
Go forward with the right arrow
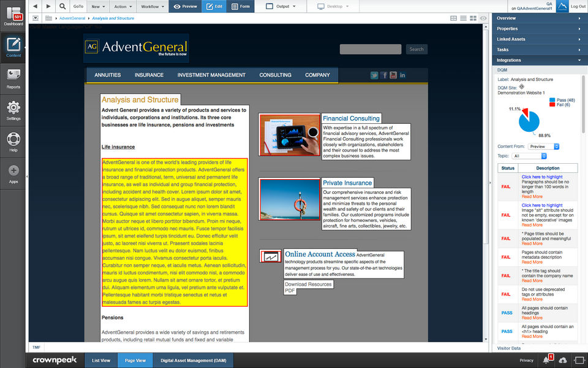(x=48, y=6)
